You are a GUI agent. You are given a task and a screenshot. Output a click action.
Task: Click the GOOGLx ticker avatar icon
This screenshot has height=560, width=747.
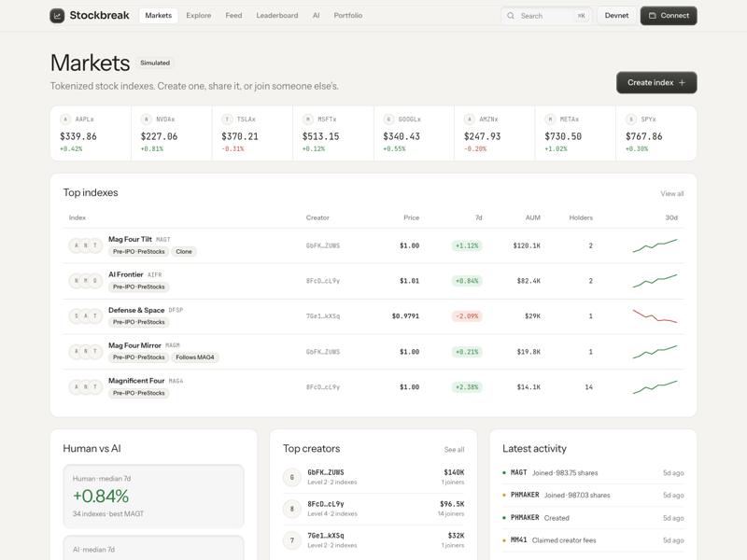[388, 119]
